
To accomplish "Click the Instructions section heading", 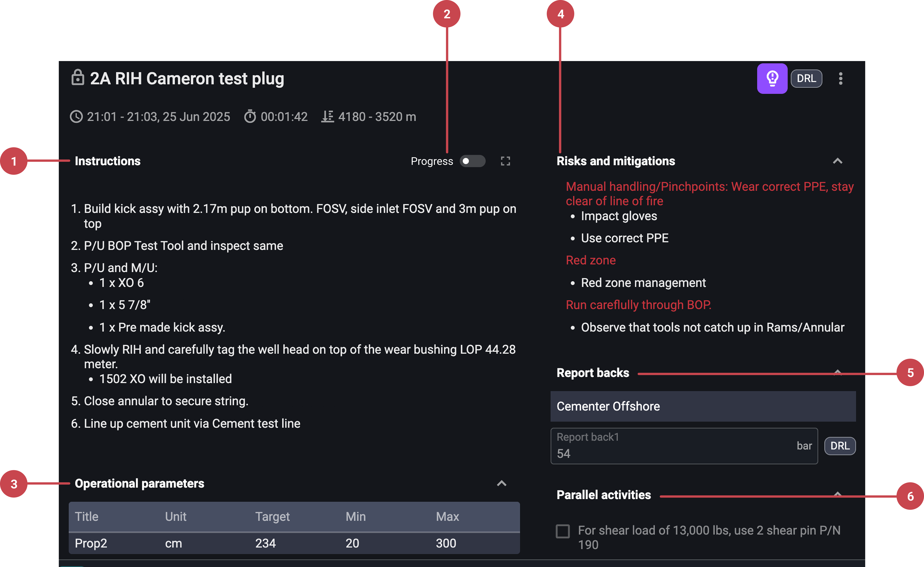I will [108, 161].
